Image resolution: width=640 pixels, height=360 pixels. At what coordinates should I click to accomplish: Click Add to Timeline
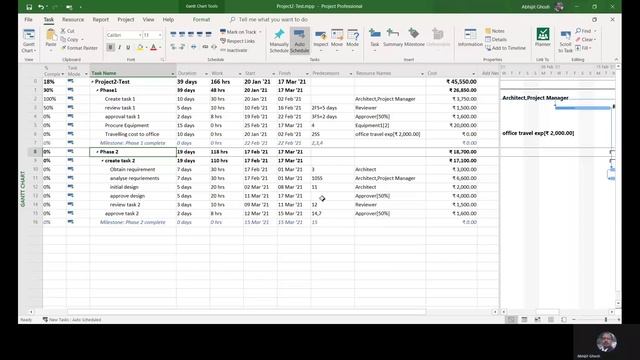point(505,48)
